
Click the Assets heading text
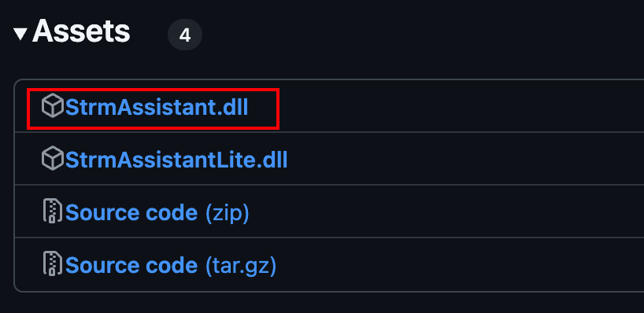(x=81, y=32)
